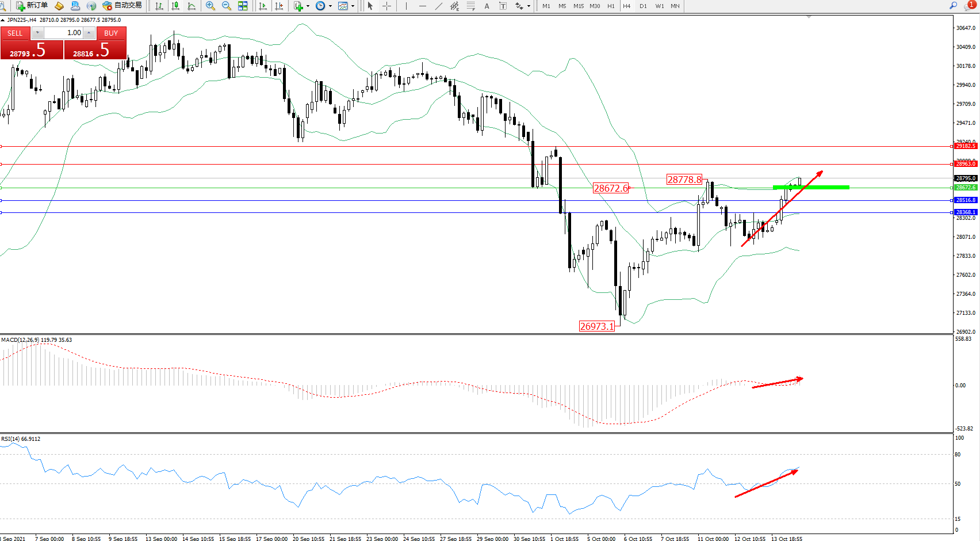
Task: Click the green 28672.6 price level label
Action: click(966, 188)
